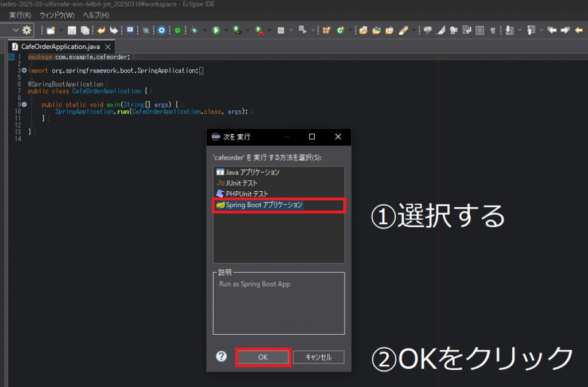Maximize the 次を実行 dialog
The width and height of the screenshot is (588, 387).
pyautogui.click(x=312, y=137)
